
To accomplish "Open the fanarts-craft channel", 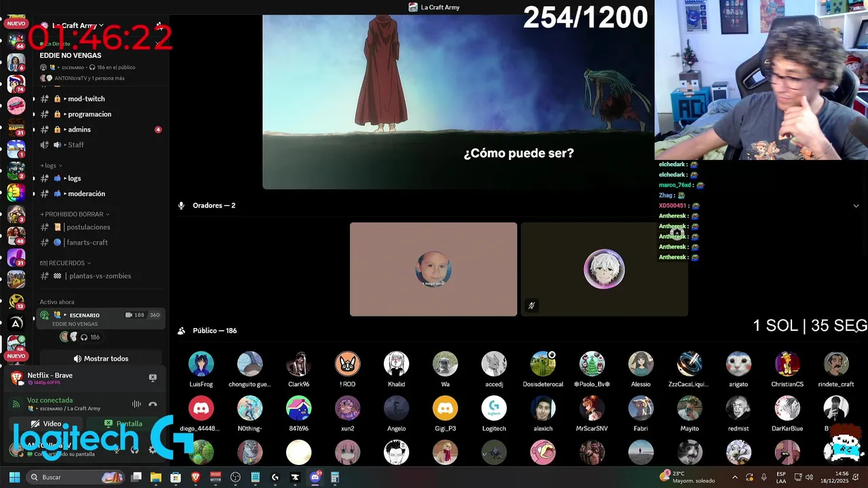I will pyautogui.click(x=99, y=242).
